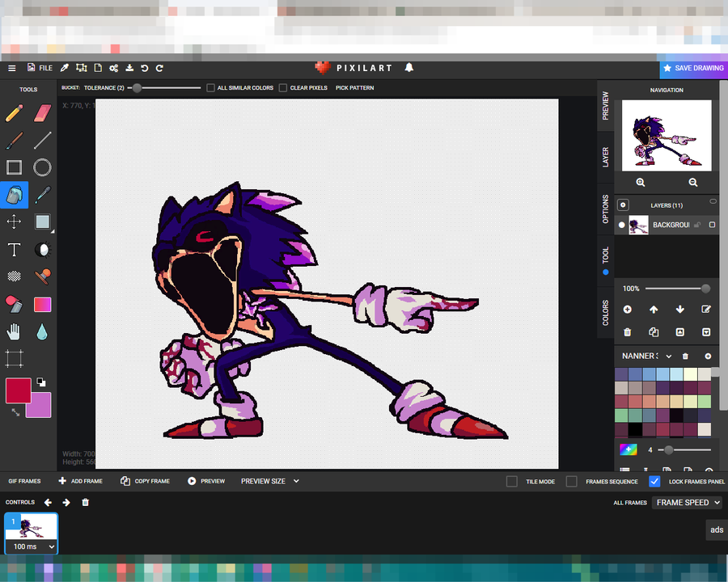Viewport: 728px width, 582px height.
Task: Open the selection tool options corner arrow
Action: [53, 231]
